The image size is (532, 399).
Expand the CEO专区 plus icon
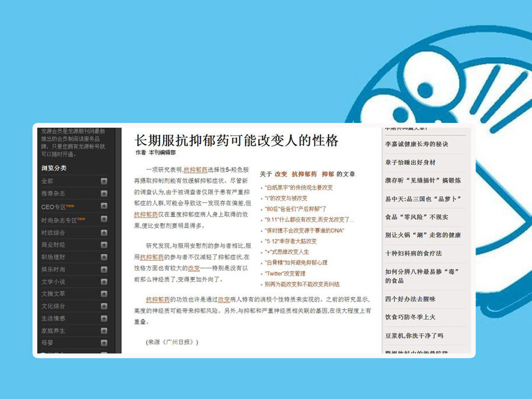coord(104,206)
